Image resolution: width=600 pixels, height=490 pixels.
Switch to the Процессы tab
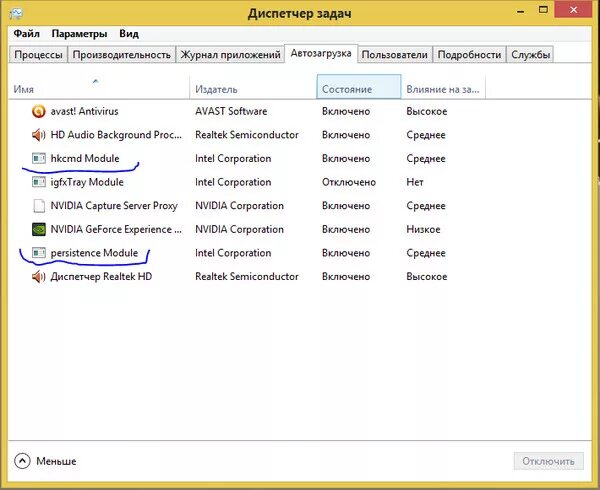38,55
